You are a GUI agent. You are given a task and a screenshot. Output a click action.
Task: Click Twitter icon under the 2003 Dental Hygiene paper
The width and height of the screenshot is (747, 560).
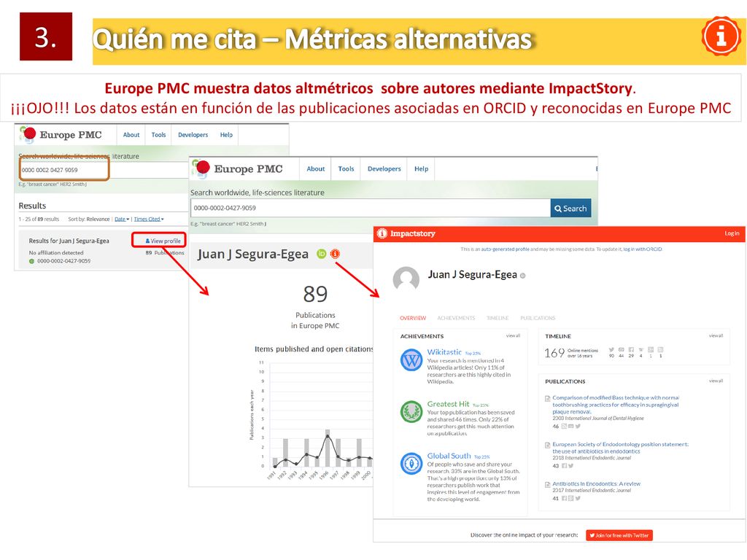click(578, 426)
